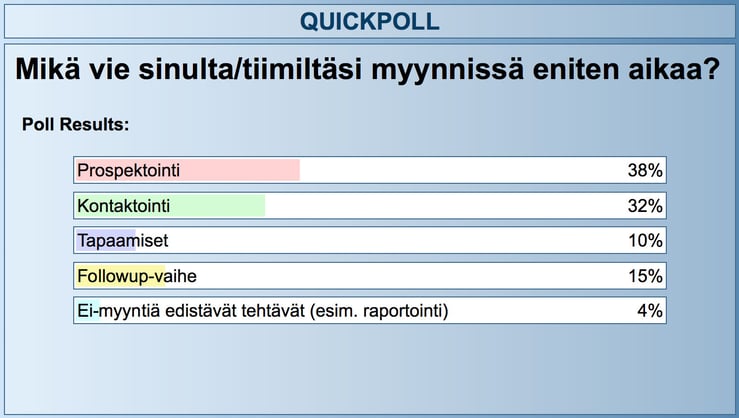Click the 4% result value
The height and width of the screenshot is (418, 739).
(x=650, y=311)
